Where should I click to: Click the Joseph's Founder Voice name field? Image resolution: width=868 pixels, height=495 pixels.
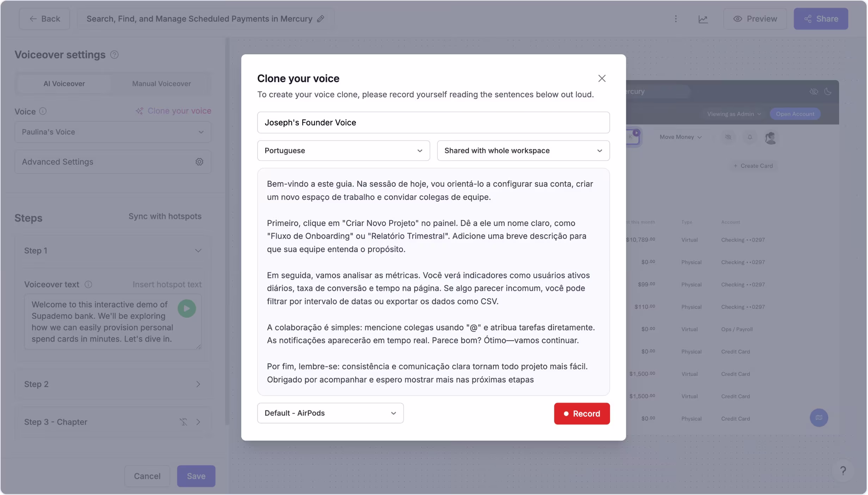[433, 122]
